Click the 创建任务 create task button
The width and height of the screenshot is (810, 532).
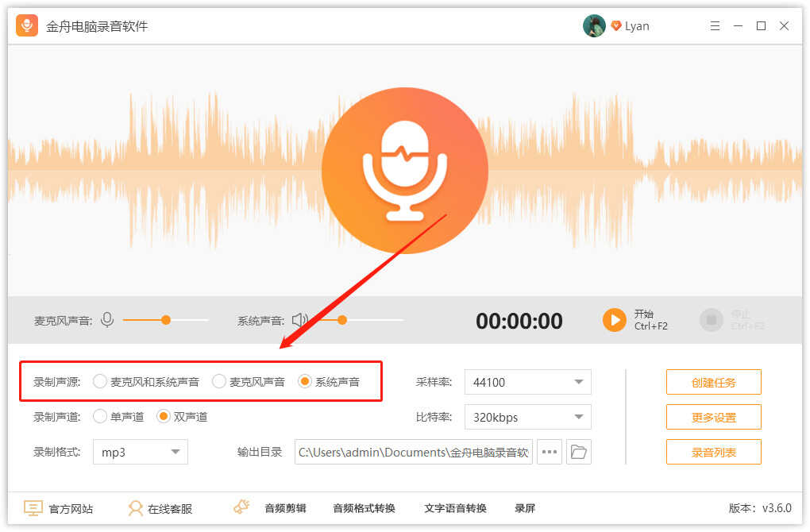(713, 382)
